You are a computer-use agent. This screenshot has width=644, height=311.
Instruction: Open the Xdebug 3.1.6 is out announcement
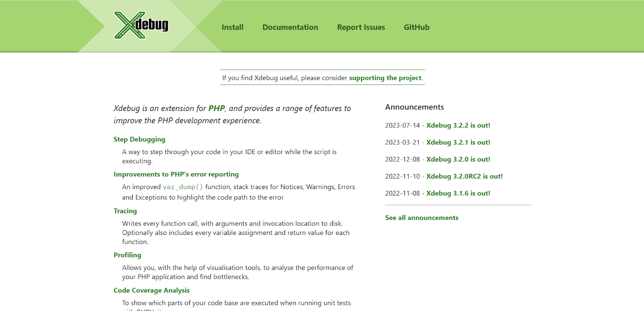[x=458, y=193]
